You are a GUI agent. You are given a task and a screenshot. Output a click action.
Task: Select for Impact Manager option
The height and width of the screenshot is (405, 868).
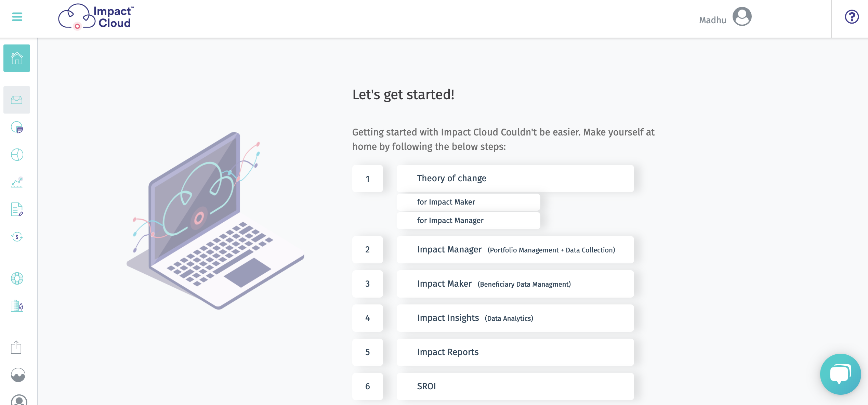coord(468,221)
